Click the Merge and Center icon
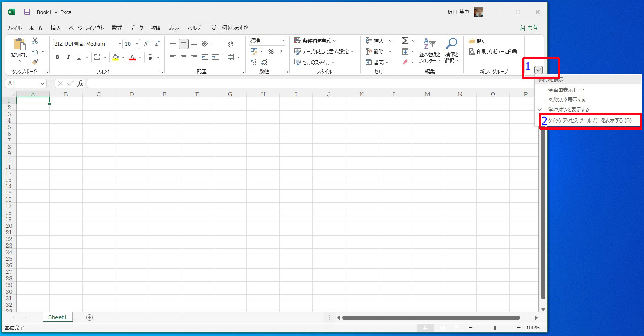 tap(231, 57)
